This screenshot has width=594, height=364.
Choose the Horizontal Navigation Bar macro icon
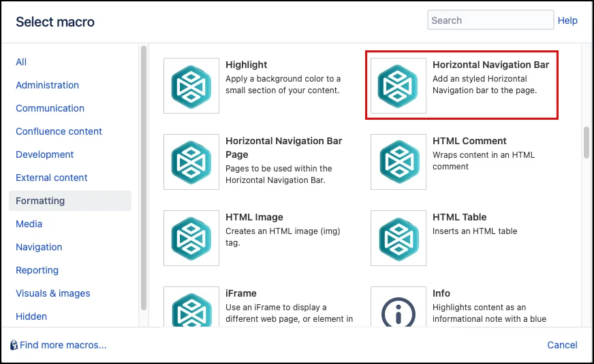coord(398,86)
